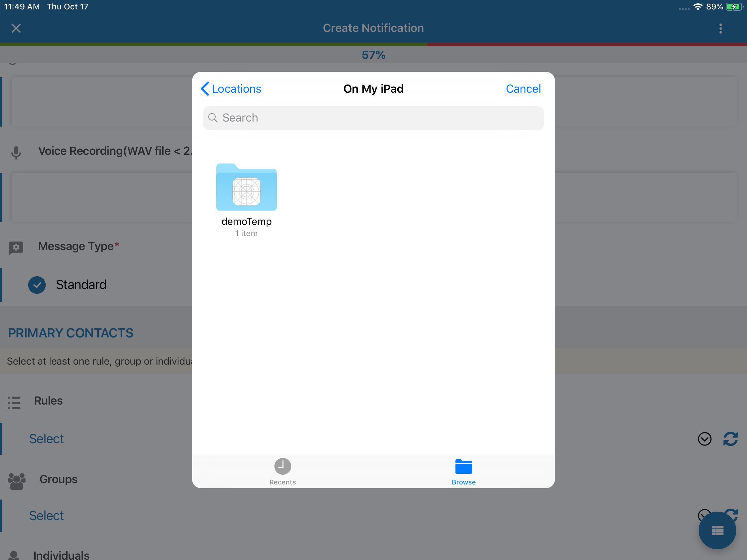Tap the Rules list icon
The width and height of the screenshot is (747, 560).
pyautogui.click(x=14, y=403)
